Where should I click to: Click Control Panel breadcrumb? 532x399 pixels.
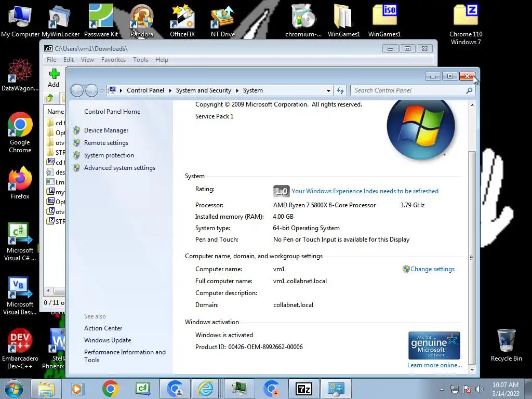(145, 90)
